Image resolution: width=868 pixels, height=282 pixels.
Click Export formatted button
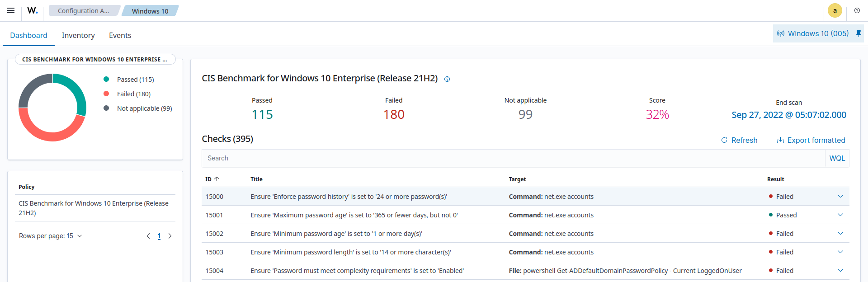point(811,140)
